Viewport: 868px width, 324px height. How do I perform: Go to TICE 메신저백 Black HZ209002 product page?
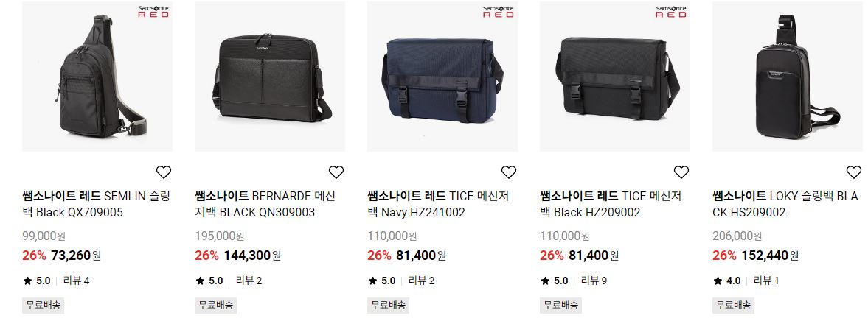pyautogui.click(x=611, y=204)
